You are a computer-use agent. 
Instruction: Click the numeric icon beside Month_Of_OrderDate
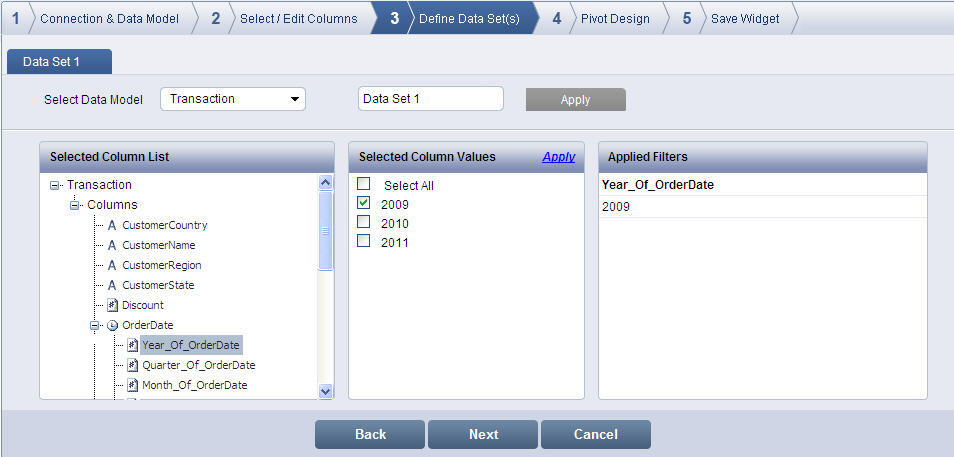point(132,385)
